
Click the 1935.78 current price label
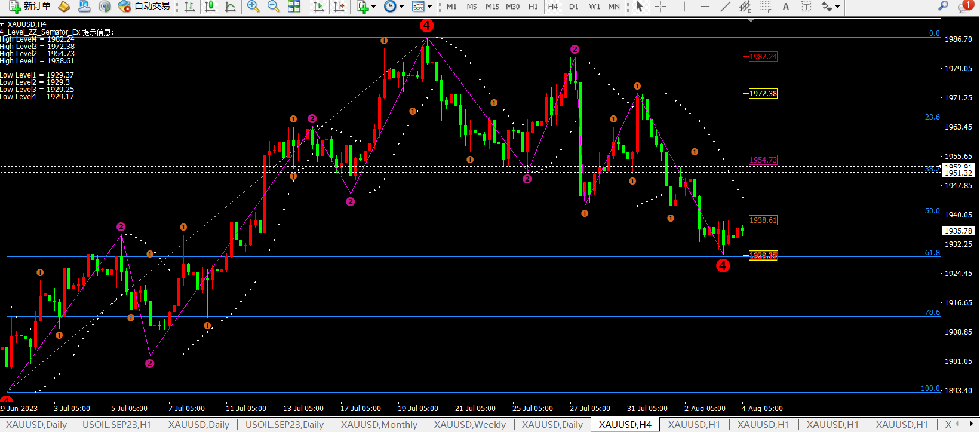958,231
